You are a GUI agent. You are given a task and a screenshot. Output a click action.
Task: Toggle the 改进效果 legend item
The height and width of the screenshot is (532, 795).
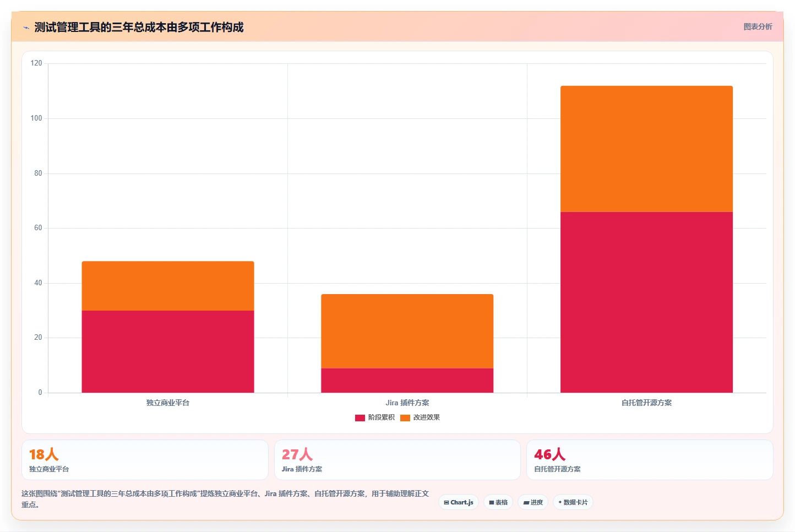tap(420, 417)
